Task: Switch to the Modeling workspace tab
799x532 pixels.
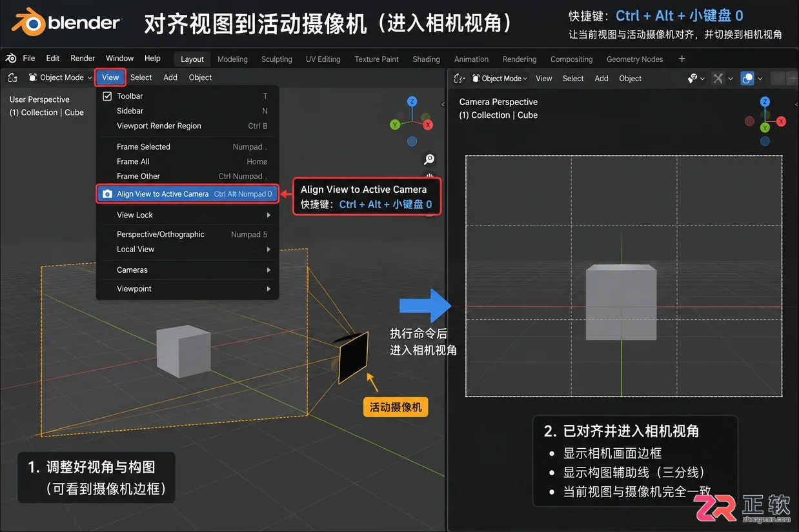Action: tap(232, 59)
